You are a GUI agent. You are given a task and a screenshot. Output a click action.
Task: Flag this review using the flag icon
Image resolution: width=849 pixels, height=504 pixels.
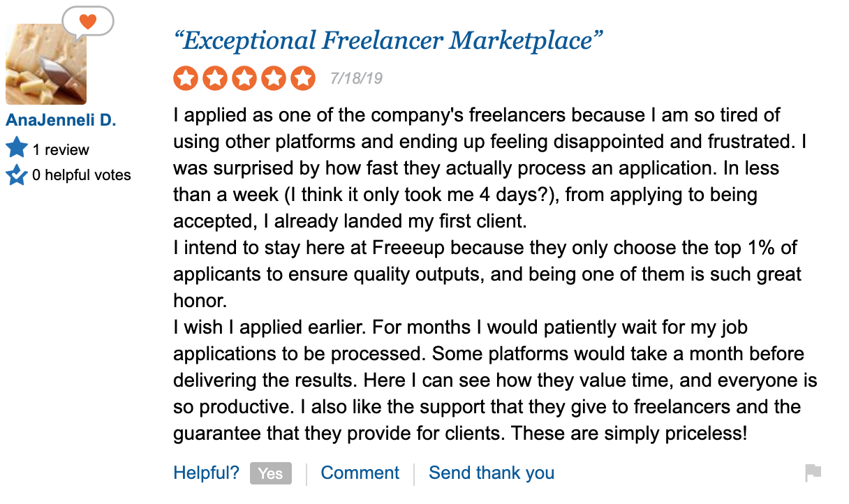(x=813, y=473)
